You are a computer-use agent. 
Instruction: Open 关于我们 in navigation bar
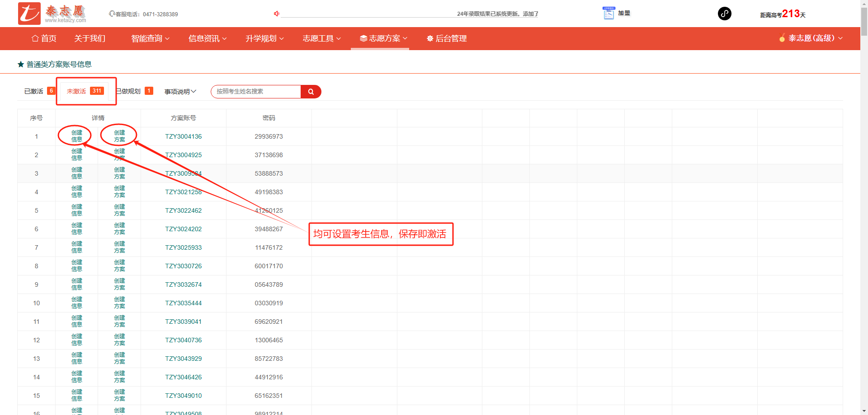(x=90, y=38)
